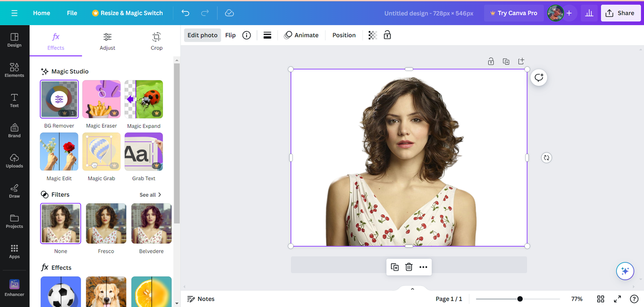The image size is (644, 307).
Task: Duplicate element in floating toolbar
Action: (x=395, y=267)
